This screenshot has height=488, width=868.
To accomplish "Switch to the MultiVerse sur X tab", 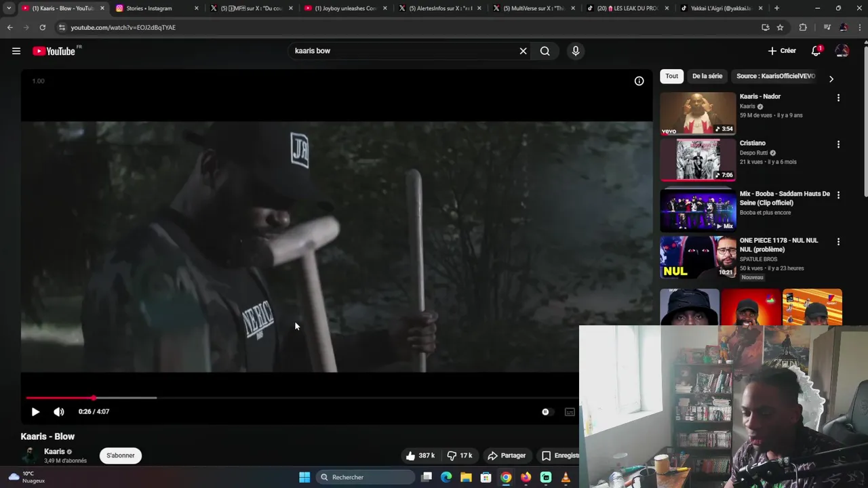I will [x=534, y=8].
